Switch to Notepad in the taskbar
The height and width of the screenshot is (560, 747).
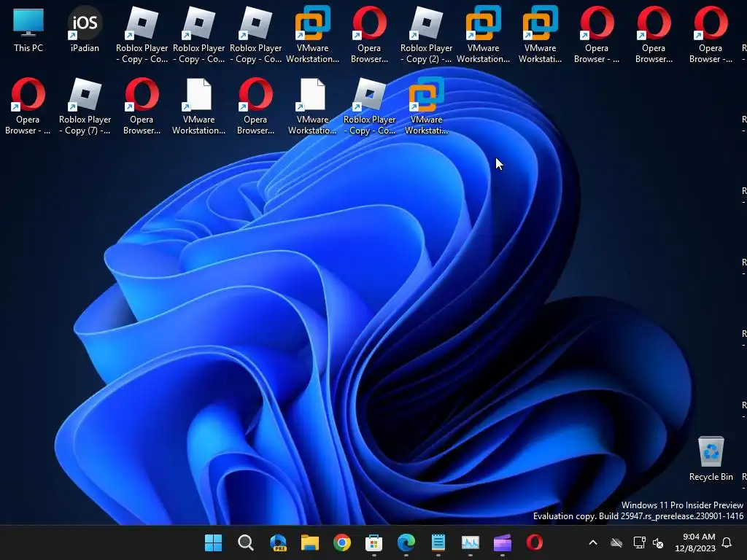(438, 542)
